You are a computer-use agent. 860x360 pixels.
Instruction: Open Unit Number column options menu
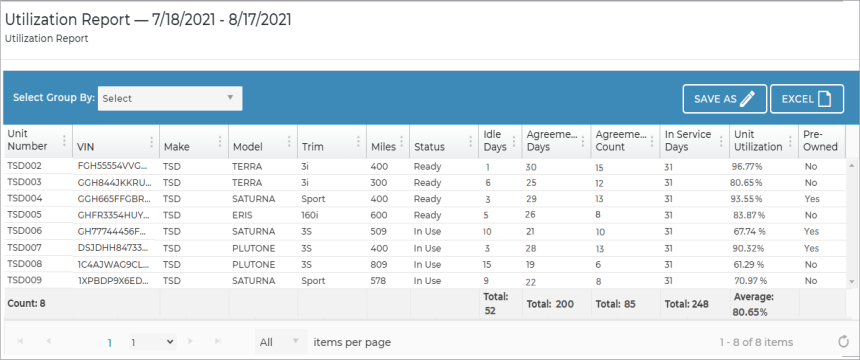tap(64, 141)
